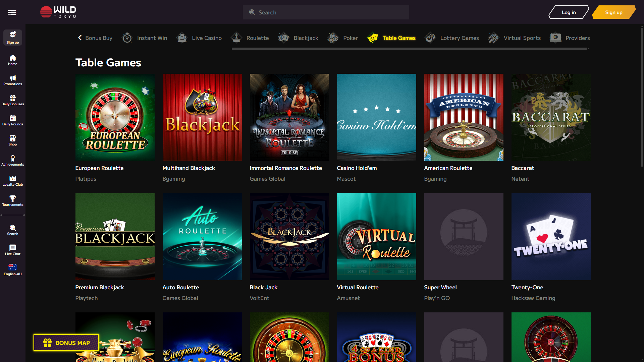Click the Blackjack cards category icon
The image size is (644, 362).
(283, 38)
